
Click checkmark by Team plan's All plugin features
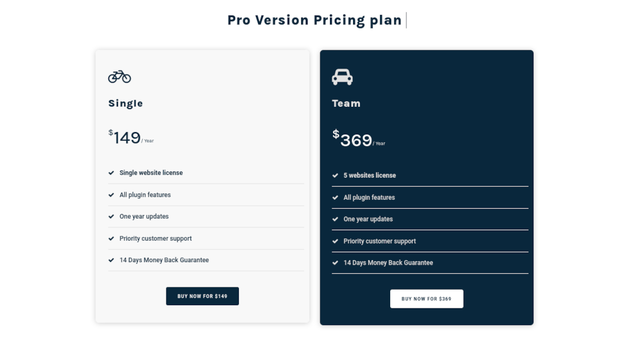coord(335,198)
